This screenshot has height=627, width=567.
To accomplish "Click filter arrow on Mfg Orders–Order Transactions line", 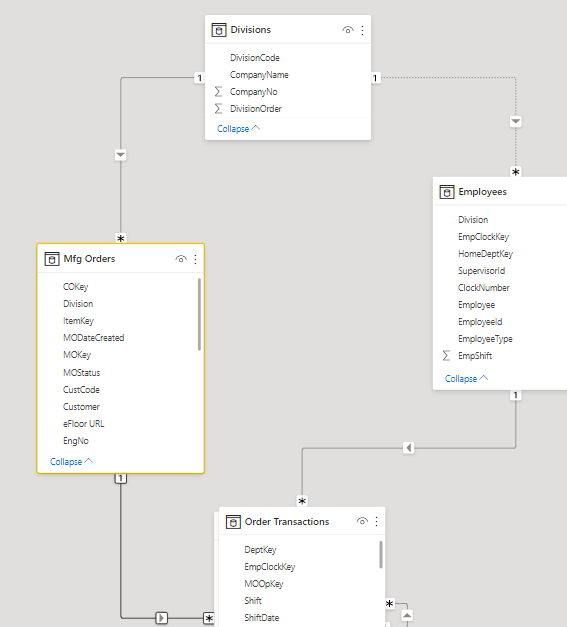I will (x=162, y=618).
